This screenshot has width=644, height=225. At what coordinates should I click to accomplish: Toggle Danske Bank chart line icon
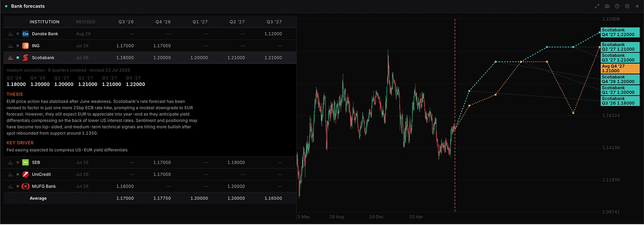click(11, 34)
